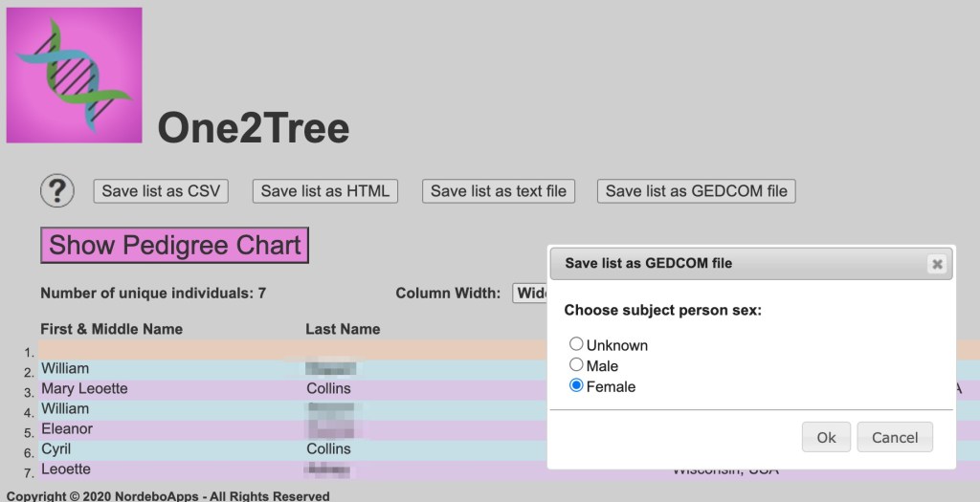
Task: Open the Column Width dropdown
Action: (x=529, y=294)
